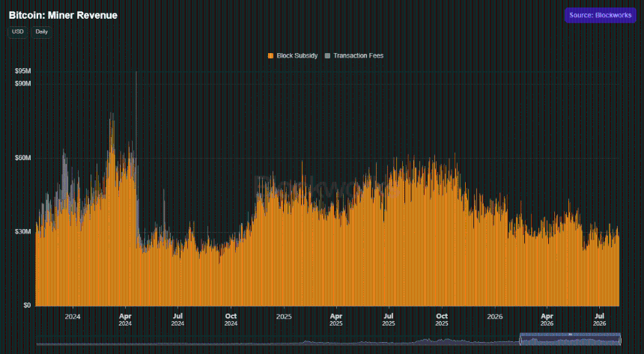The image size is (644, 354).
Task: Click the selected window's top drag bar
Action: (570, 335)
